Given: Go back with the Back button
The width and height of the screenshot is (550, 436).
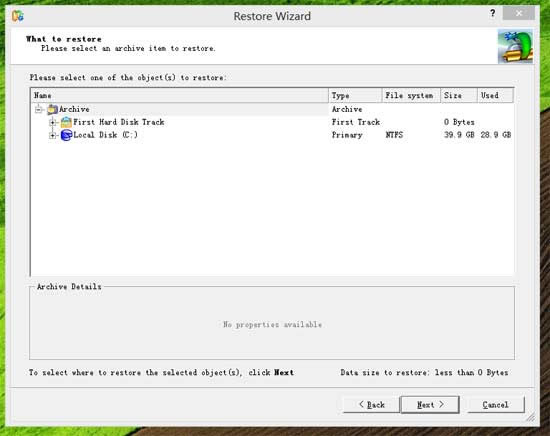Looking at the screenshot, I should [x=371, y=405].
